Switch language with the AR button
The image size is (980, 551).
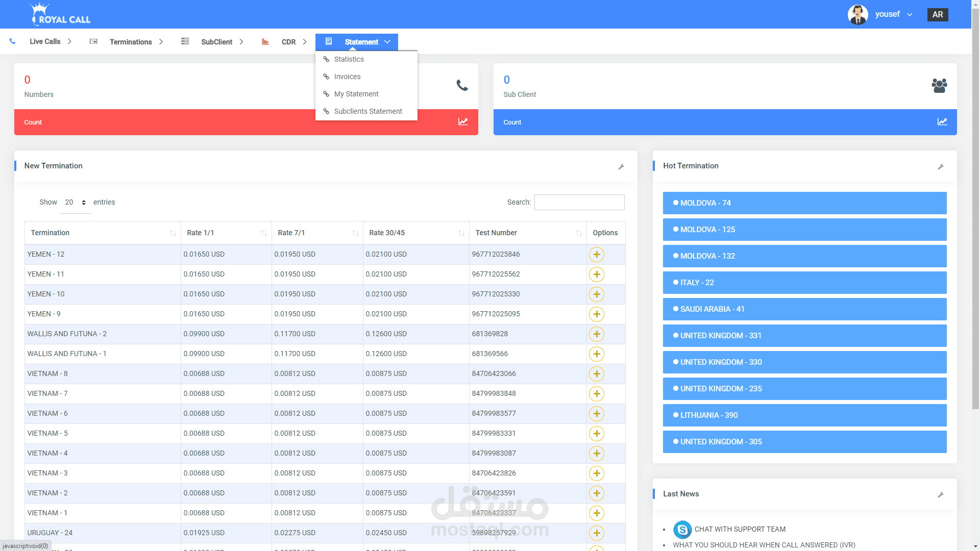937,14
